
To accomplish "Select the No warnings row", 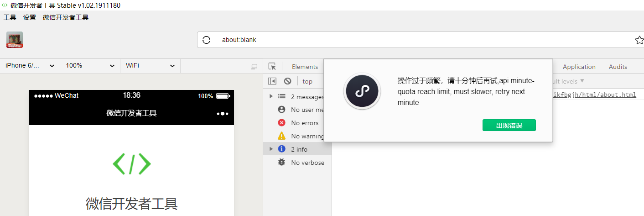I will point(297,136).
